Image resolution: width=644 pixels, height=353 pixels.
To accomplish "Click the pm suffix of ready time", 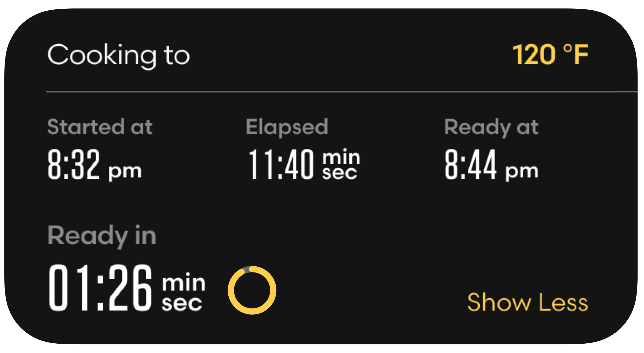I will 522,171.
